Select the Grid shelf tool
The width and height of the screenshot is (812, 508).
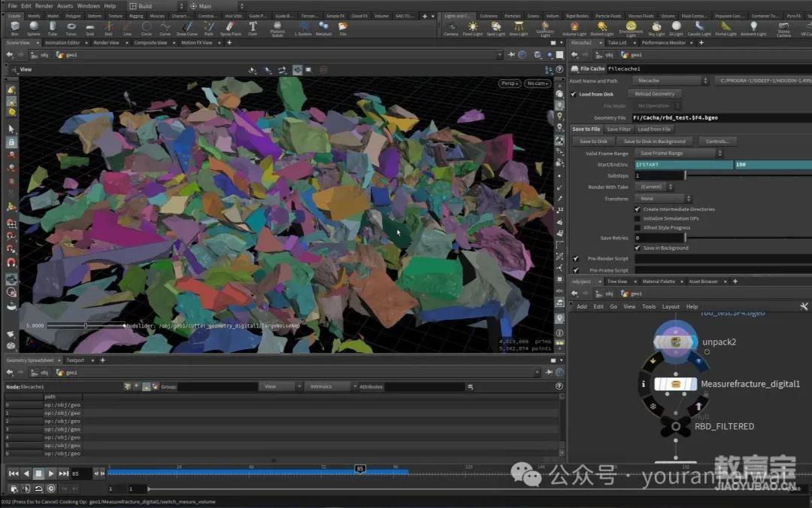coord(90,28)
